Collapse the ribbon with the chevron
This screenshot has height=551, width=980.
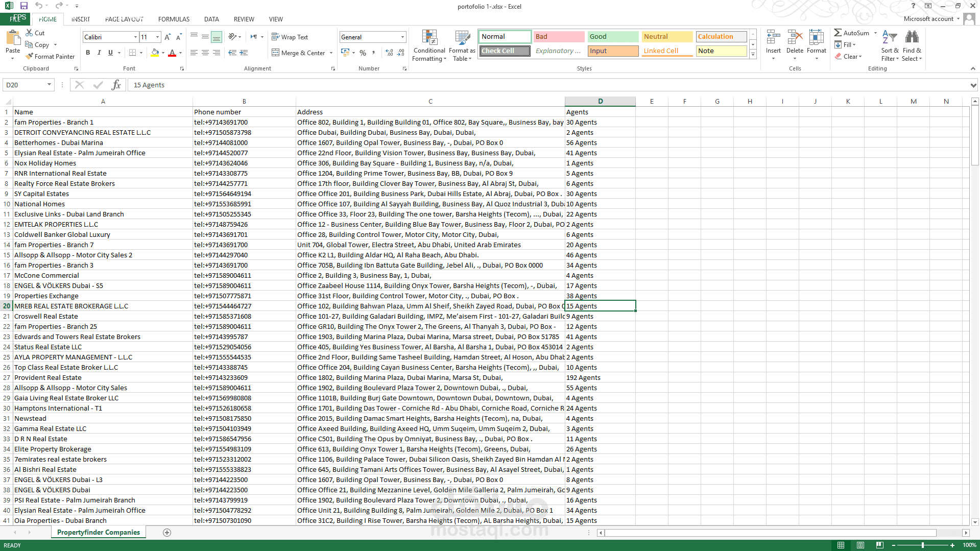pos(972,68)
